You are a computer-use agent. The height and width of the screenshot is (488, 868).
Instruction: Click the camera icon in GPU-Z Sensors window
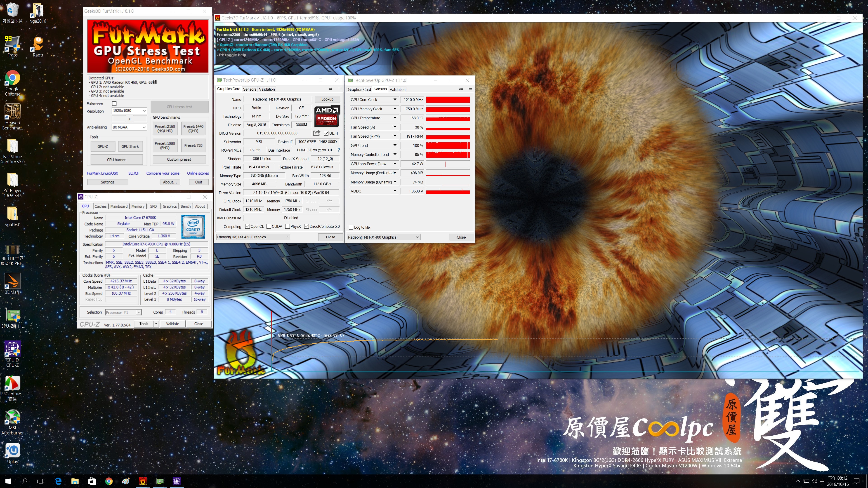pyautogui.click(x=461, y=89)
